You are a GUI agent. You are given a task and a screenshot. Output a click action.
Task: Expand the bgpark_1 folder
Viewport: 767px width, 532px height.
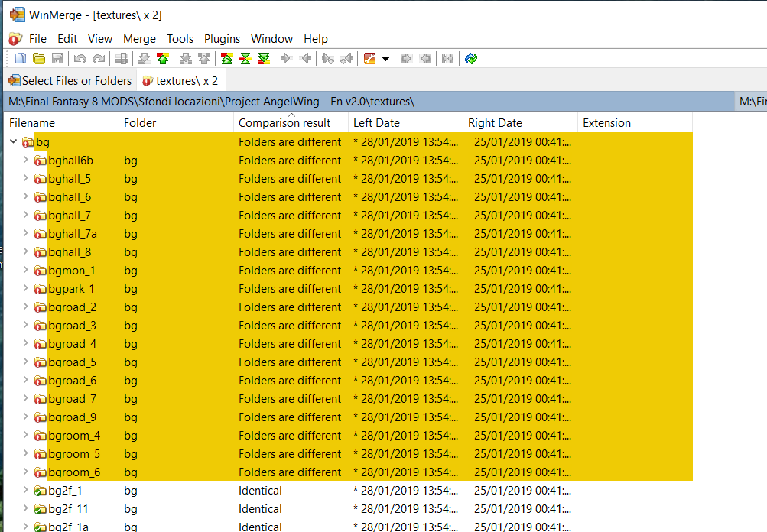tap(25, 288)
